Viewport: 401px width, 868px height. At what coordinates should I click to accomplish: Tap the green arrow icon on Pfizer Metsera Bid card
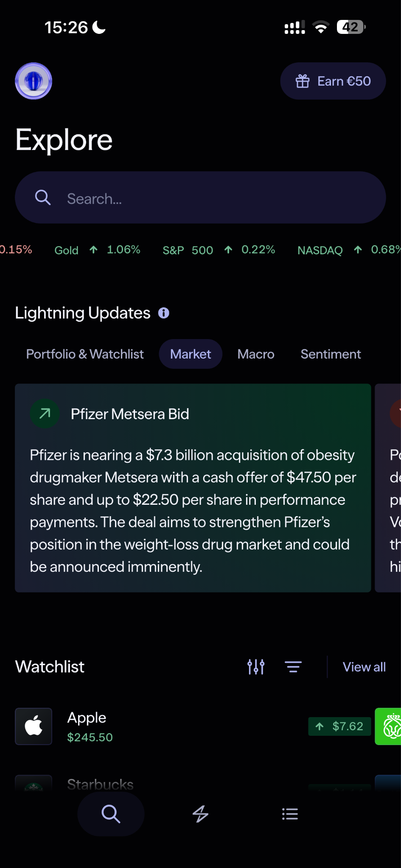(44, 414)
